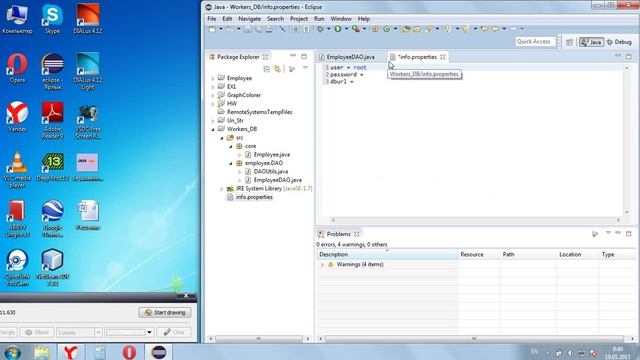Image resolution: width=640 pixels, height=360 pixels.
Task: Select the eclipse shortcut on desktop
Action: click(52, 71)
